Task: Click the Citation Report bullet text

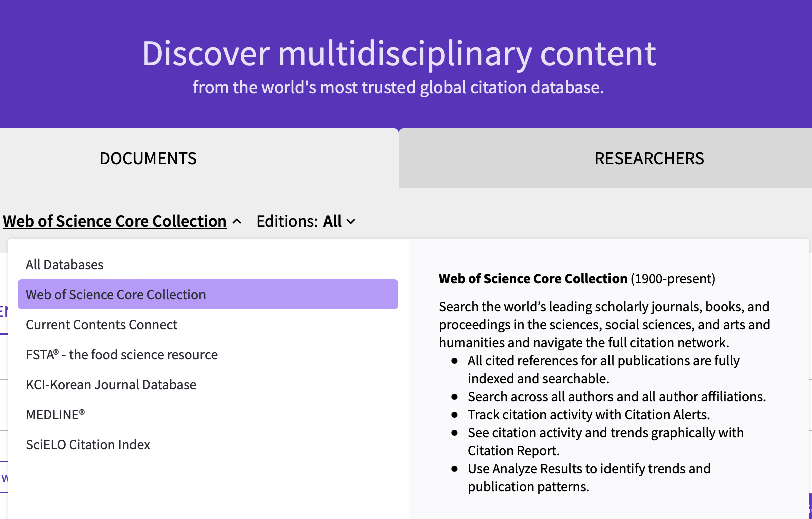Action: pyautogui.click(x=605, y=441)
